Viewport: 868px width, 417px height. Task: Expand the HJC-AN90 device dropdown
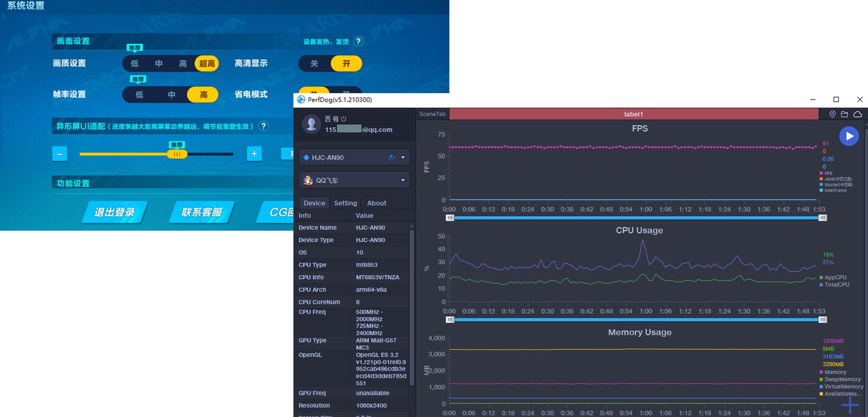point(403,157)
